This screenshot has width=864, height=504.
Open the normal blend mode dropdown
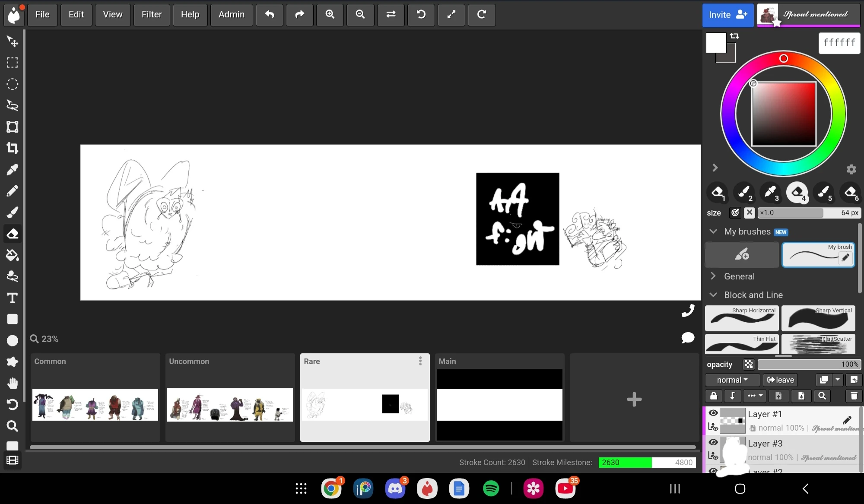[732, 380]
